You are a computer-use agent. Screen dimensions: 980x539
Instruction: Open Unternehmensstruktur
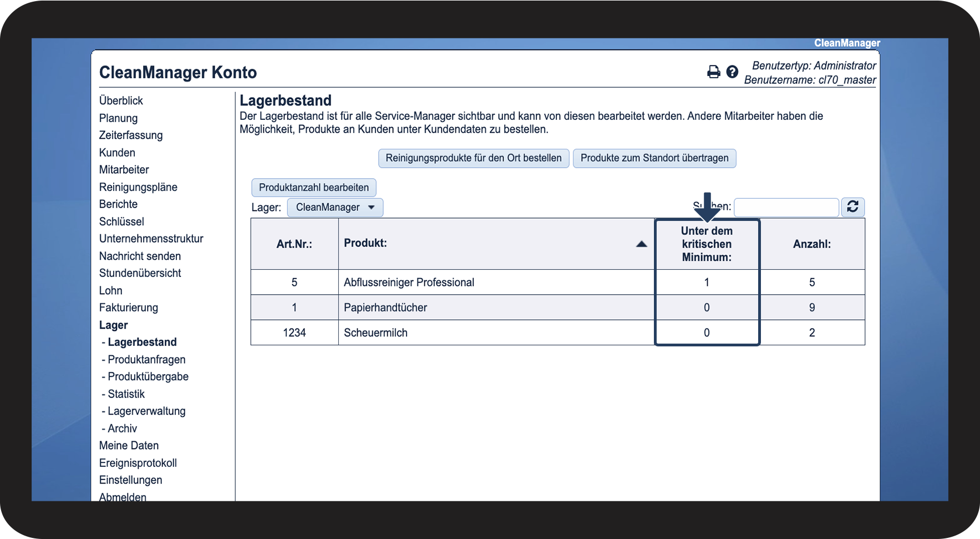[x=151, y=239]
